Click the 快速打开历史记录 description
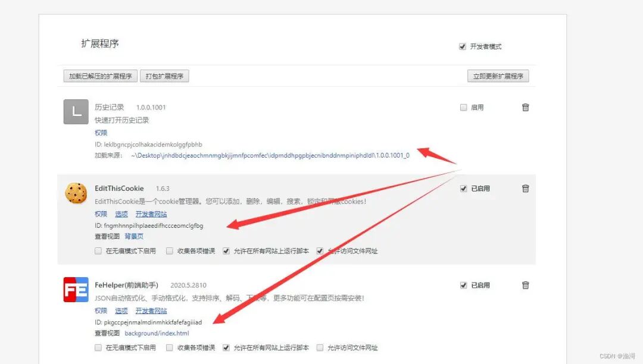 [x=122, y=120]
